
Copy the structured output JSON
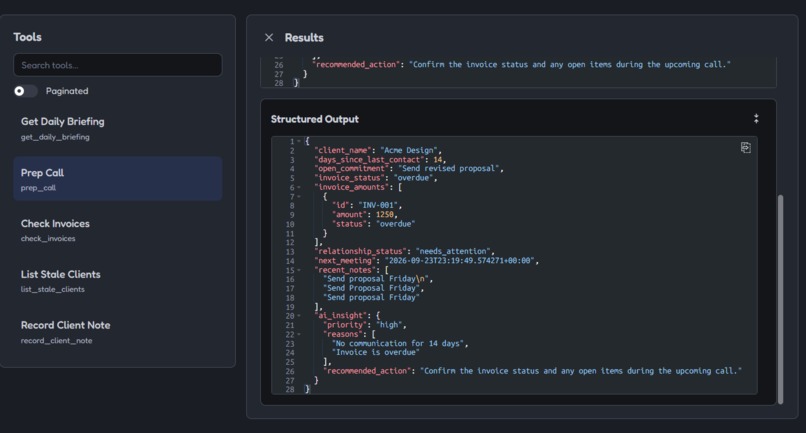tap(745, 148)
